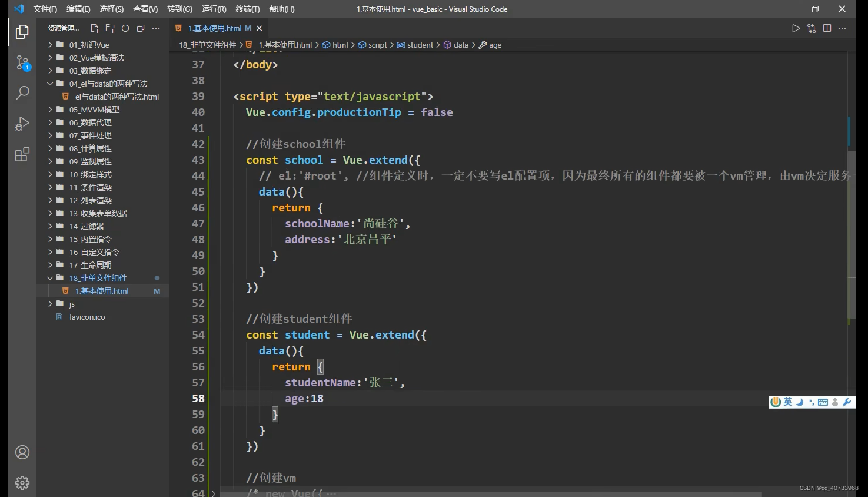The image size is (868, 497).
Task: Select the 1.基本使用.html editor tab
Action: 218,28
